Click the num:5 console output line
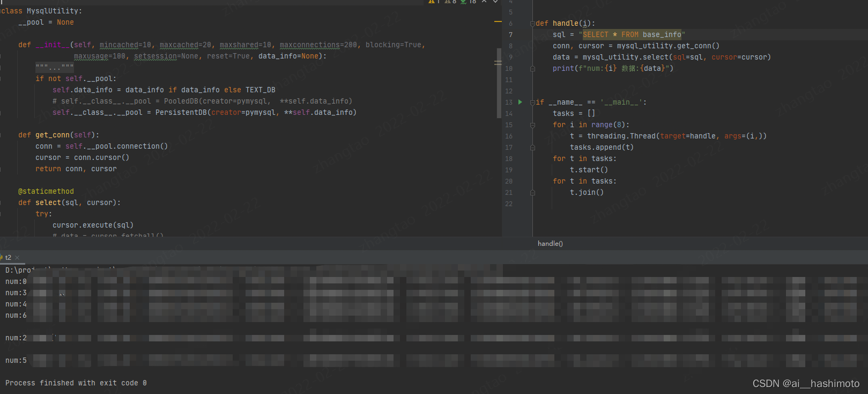The height and width of the screenshot is (394, 868). pos(16,361)
